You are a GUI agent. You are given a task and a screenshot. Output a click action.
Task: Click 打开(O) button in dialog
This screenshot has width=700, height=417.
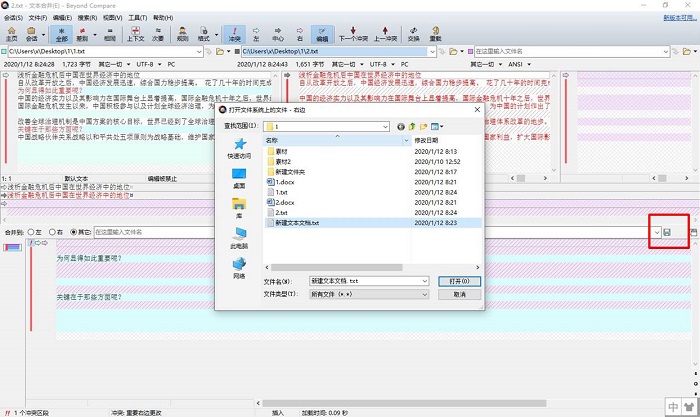coord(459,281)
